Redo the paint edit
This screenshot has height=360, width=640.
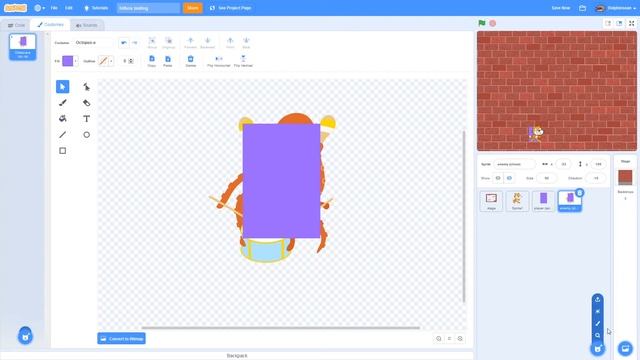pyautogui.click(x=134, y=42)
